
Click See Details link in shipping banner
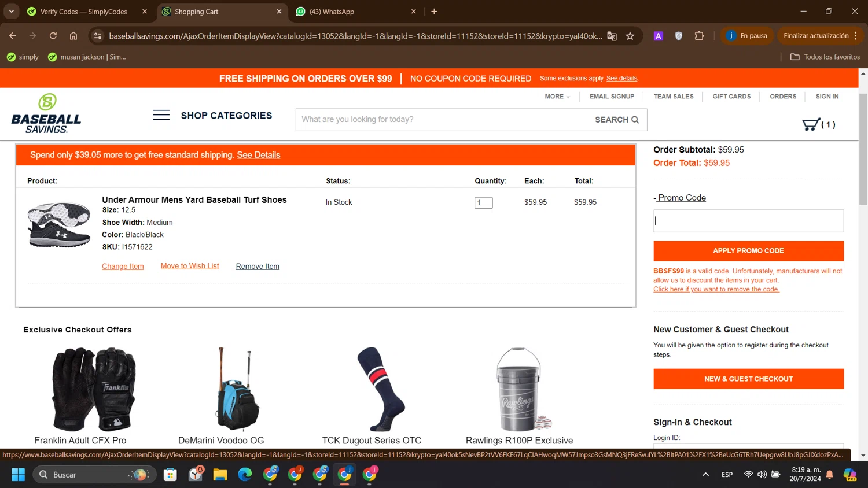coord(259,155)
